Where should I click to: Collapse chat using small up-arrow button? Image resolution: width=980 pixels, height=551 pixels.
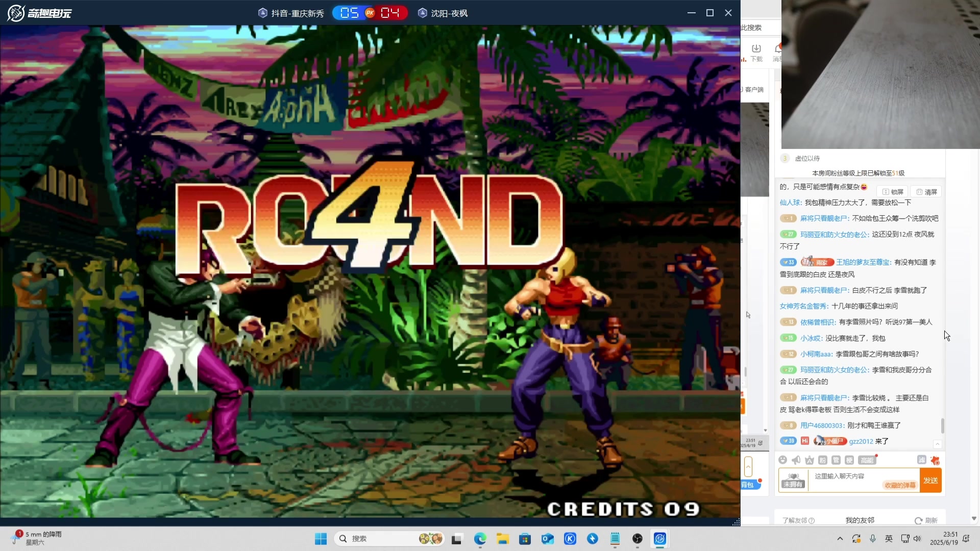pyautogui.click(x=937, y=444)
